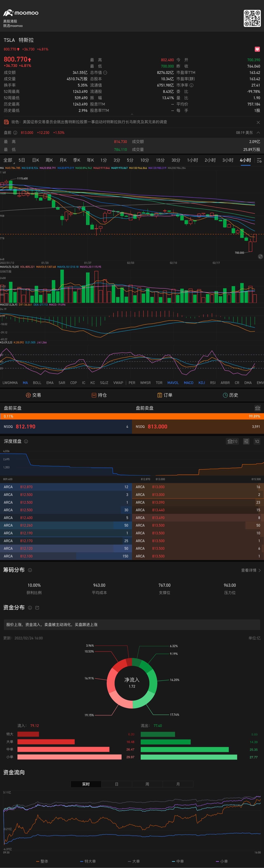The height and width of the screenshot is (868, 264).
Task: Select 周 capital flow tab
Action: tap(147, 784)
